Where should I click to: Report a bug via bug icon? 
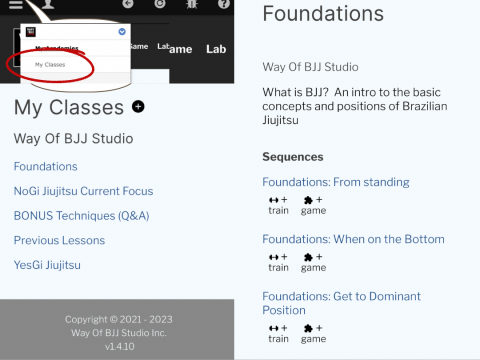(192, 4)
